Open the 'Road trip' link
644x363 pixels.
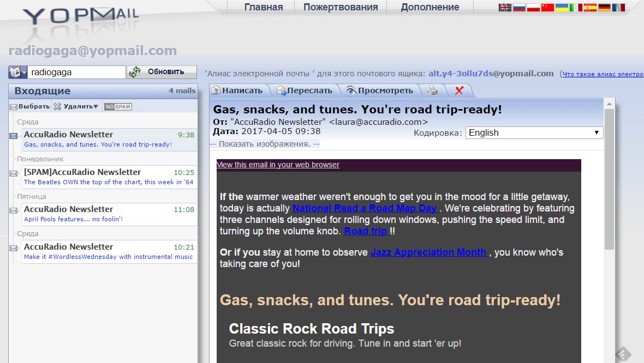point(366,231)
